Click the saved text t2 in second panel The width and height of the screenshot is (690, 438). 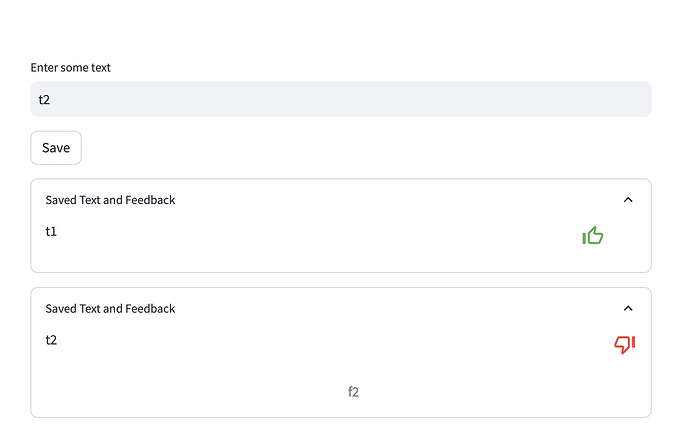tap(52, 340)
